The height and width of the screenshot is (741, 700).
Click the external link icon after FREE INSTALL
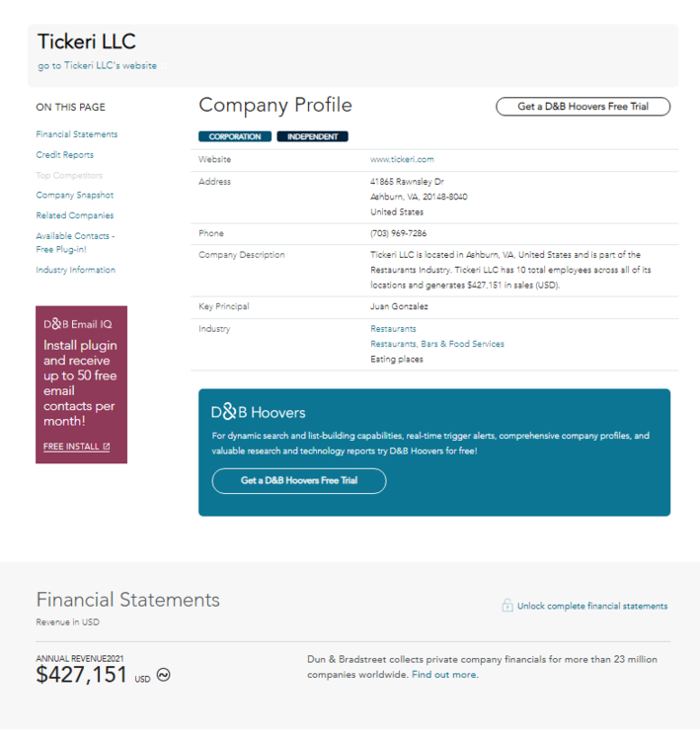107,447
